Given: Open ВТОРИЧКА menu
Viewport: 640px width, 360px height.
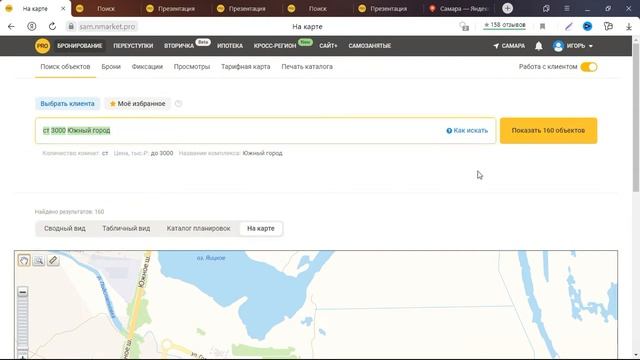Looking at the screenshot, I should point(179,46).
